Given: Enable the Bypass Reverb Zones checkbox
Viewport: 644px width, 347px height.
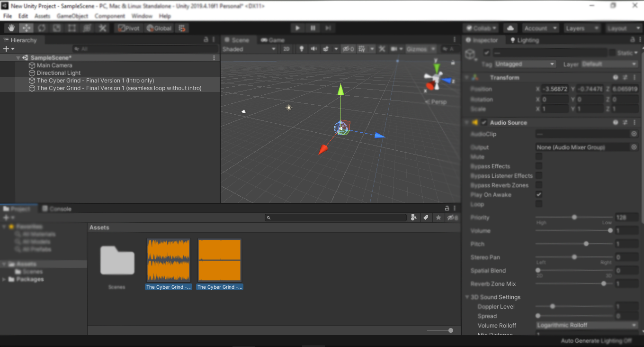Looking at the screenshot, I should pyautogui.click(x=539, y=185).
